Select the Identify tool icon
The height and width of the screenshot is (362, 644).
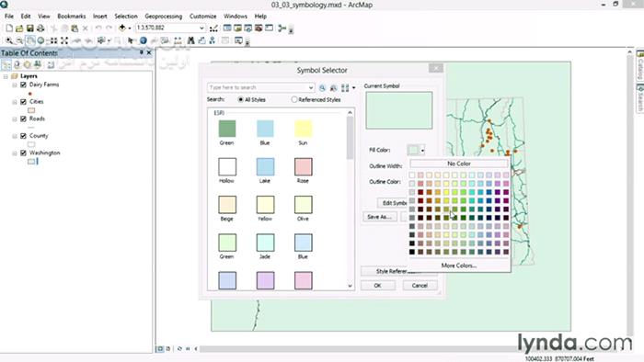point(144,40)
